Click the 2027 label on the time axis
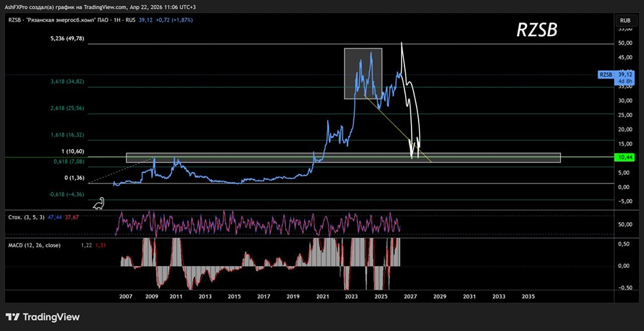644x331 pixels. pyautogui.click(x=410, y=296)
